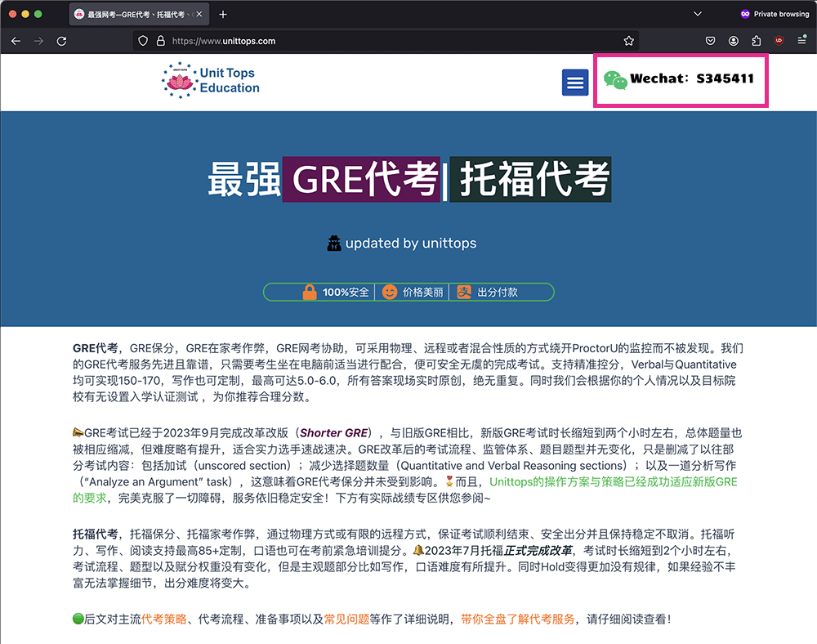817x644 pixels.
Task: Reload the current page
Action: click(61, 41)
